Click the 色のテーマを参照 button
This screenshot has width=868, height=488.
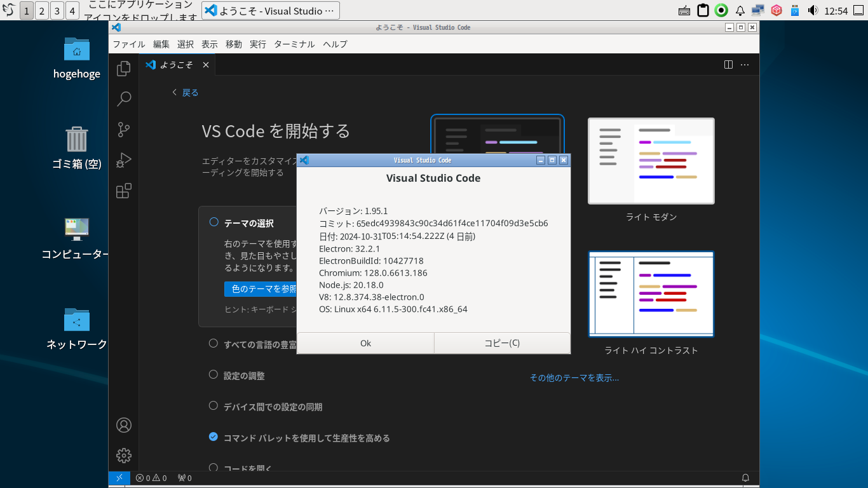pyautogui.click(x=261, y=289)
